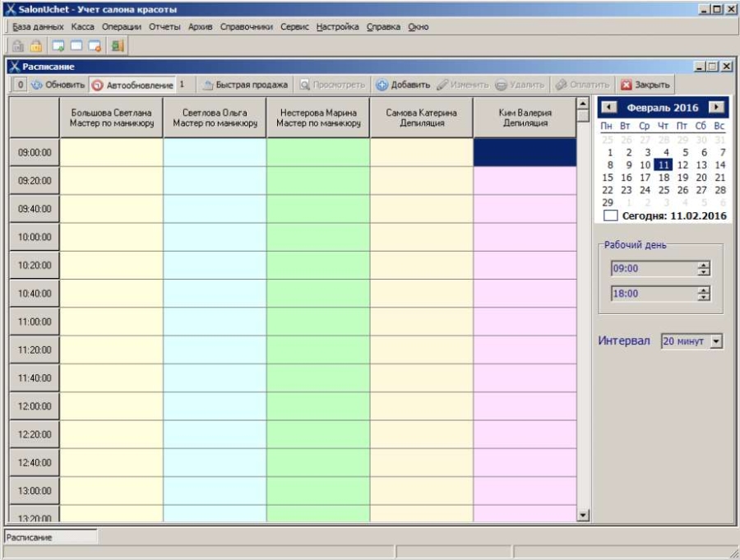Close schedule with Закрыть button

click(x=645, y=85)
